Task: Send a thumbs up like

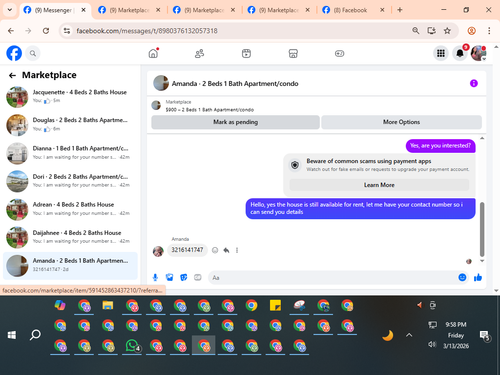Action: [478, 277]
